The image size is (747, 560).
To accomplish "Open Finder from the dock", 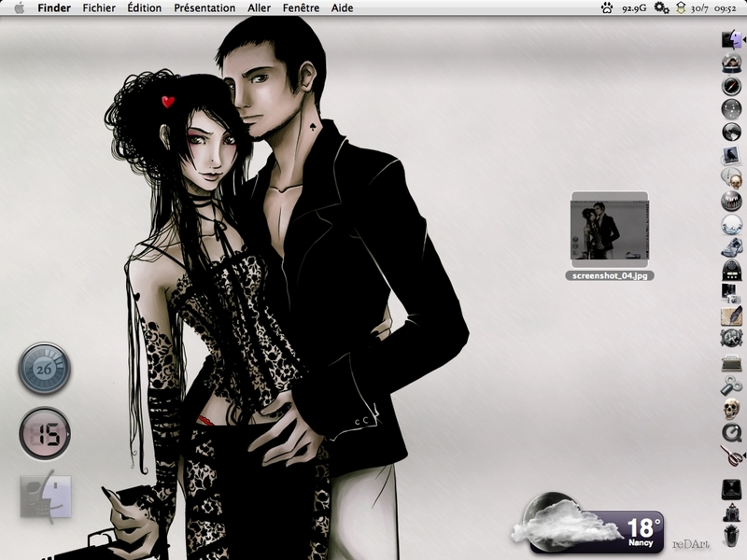I will [x=731, y=39].
